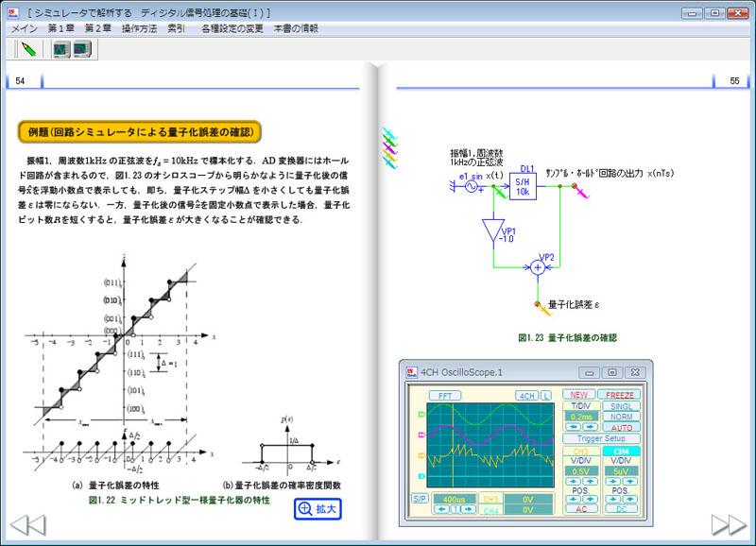Toggle the 4CH display button
The image size is (756, 546).
tap(526, 396)
